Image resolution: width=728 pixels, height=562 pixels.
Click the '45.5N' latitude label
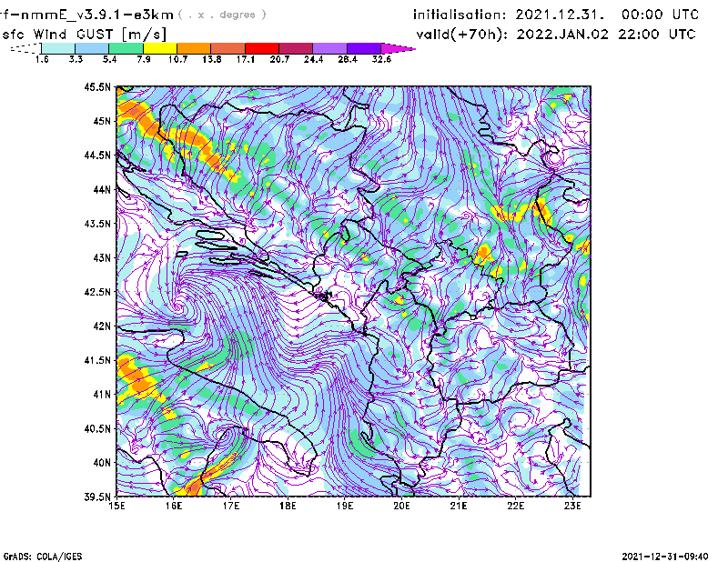coord(97,86)
